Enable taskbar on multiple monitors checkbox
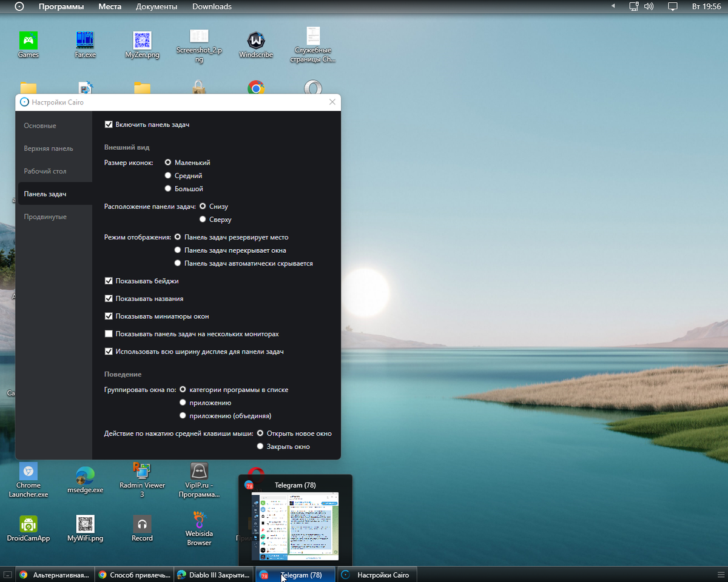 coord(109,333)
